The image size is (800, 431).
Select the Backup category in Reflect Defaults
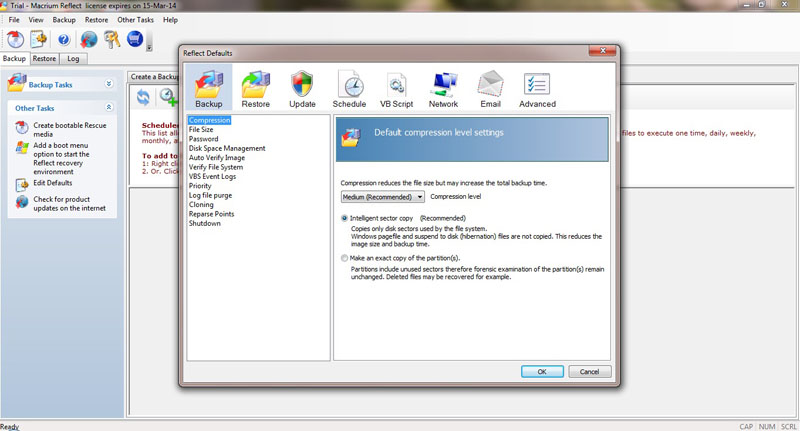pos(208,88)
